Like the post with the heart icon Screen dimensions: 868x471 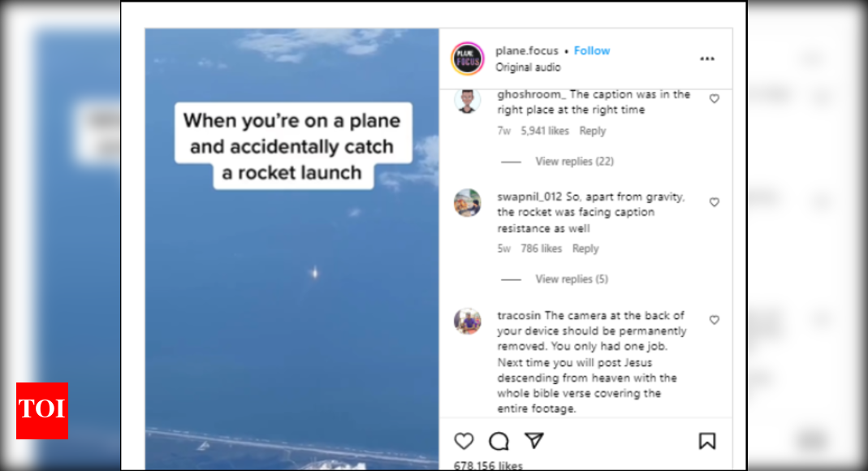coord(464,441)
